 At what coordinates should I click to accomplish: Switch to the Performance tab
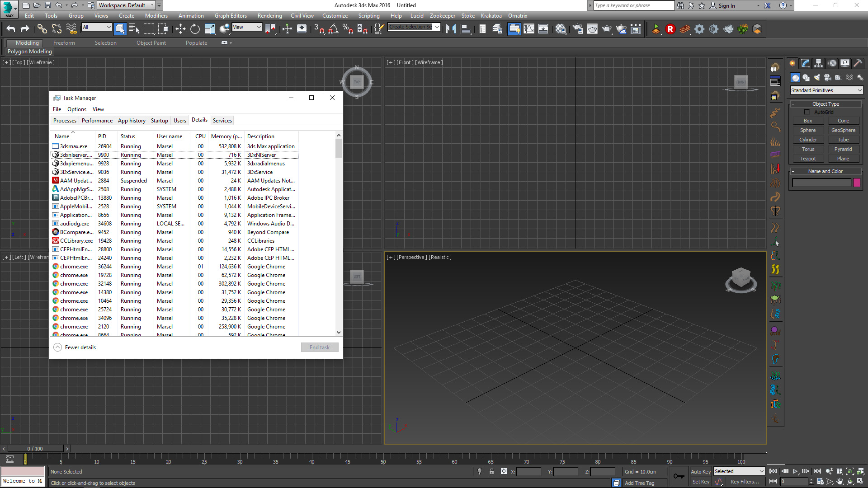(97, 121)
